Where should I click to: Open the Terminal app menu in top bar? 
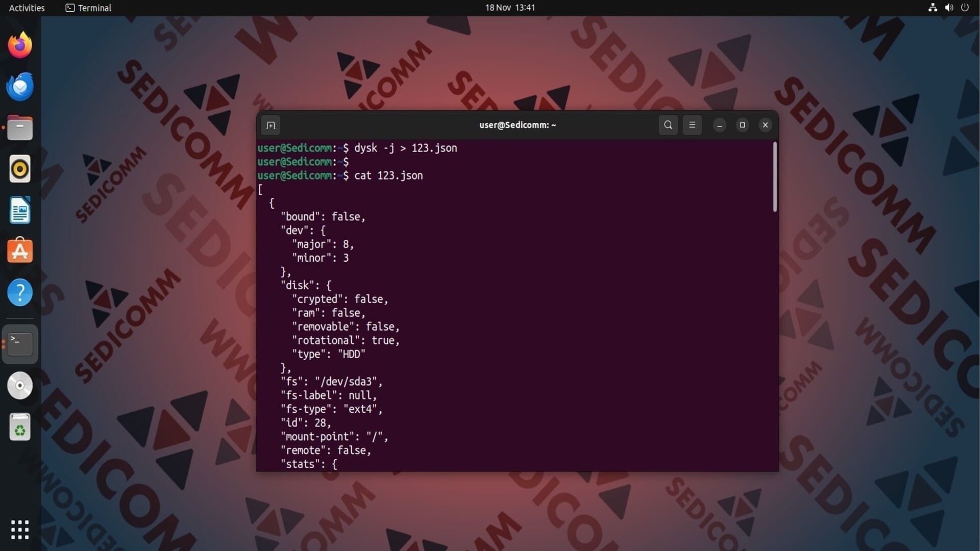tap(88, 8)
